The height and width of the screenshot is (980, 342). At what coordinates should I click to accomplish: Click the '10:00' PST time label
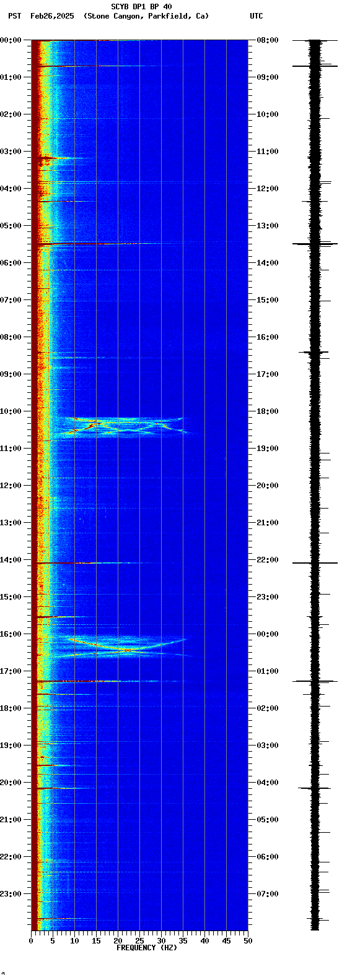coord(11,411)
